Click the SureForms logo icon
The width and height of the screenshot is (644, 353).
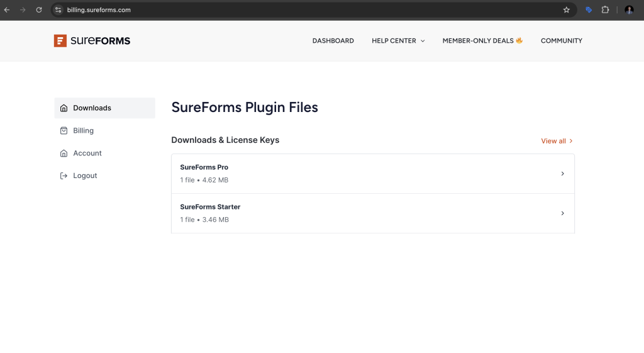pos(60,41)
